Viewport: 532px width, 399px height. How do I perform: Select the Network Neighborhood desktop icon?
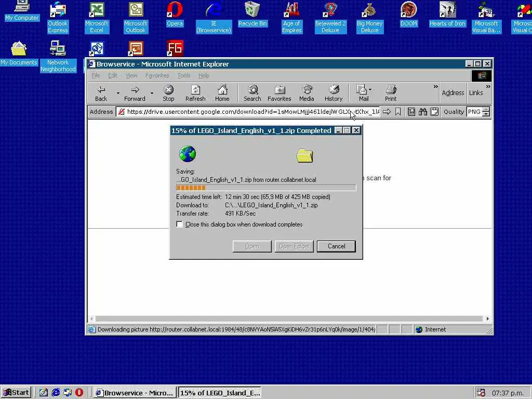(58, 56)
